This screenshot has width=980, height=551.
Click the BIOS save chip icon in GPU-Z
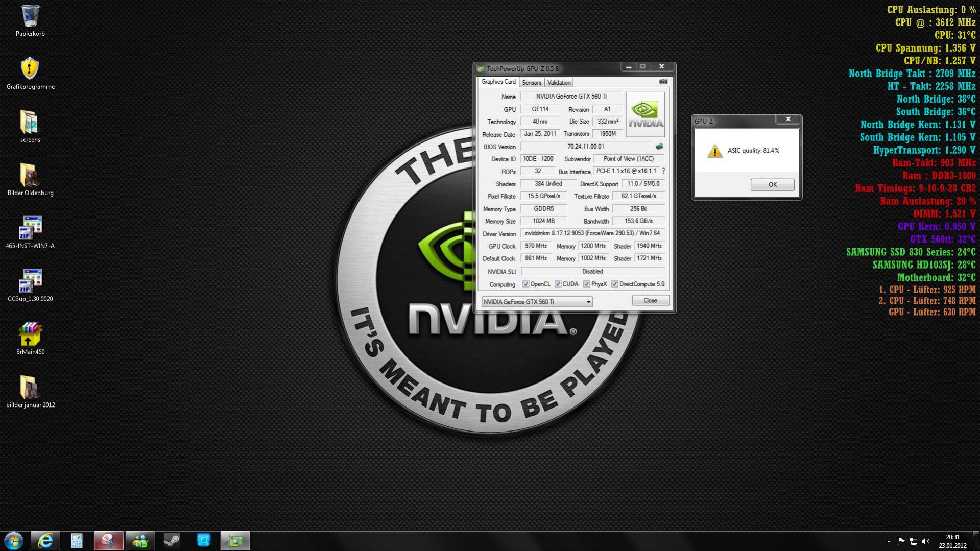(x=659, y=147)
